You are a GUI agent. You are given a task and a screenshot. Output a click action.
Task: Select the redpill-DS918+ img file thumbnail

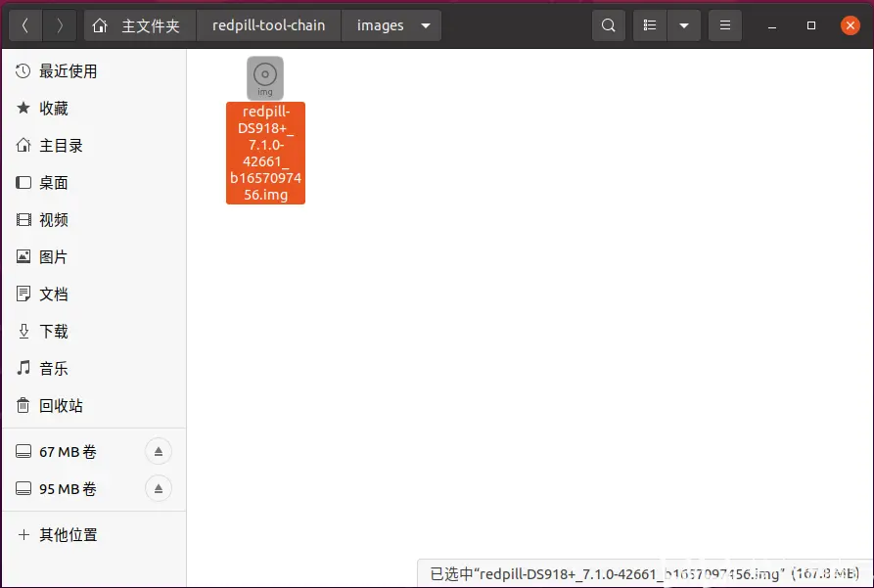[265, 78]
